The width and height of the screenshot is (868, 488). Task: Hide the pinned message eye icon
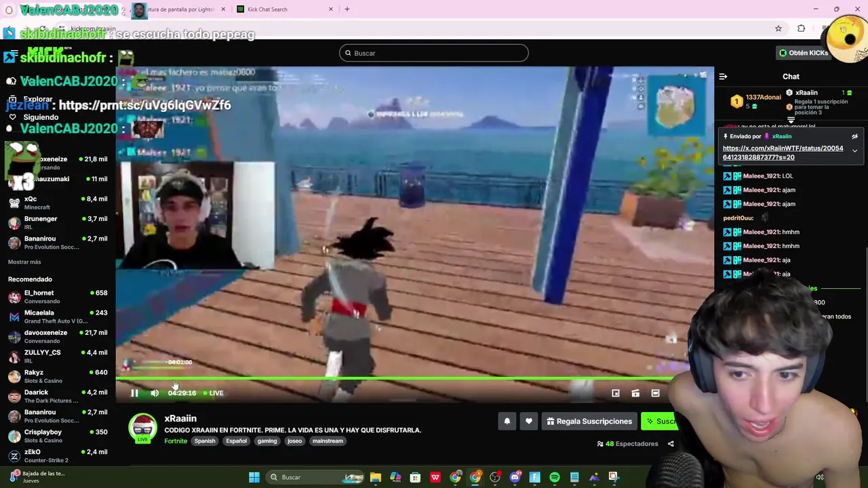coord(854,136)
